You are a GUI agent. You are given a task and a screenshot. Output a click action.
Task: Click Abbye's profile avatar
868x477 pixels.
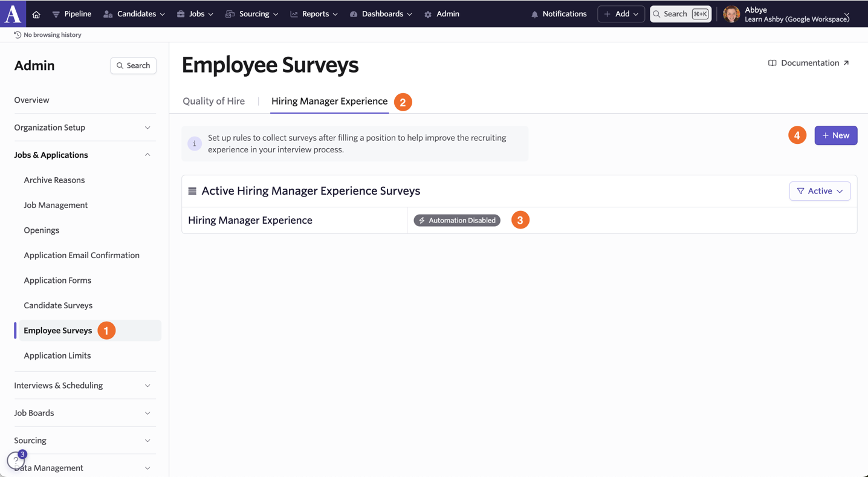pyautogui.click(x=731, y=14)
